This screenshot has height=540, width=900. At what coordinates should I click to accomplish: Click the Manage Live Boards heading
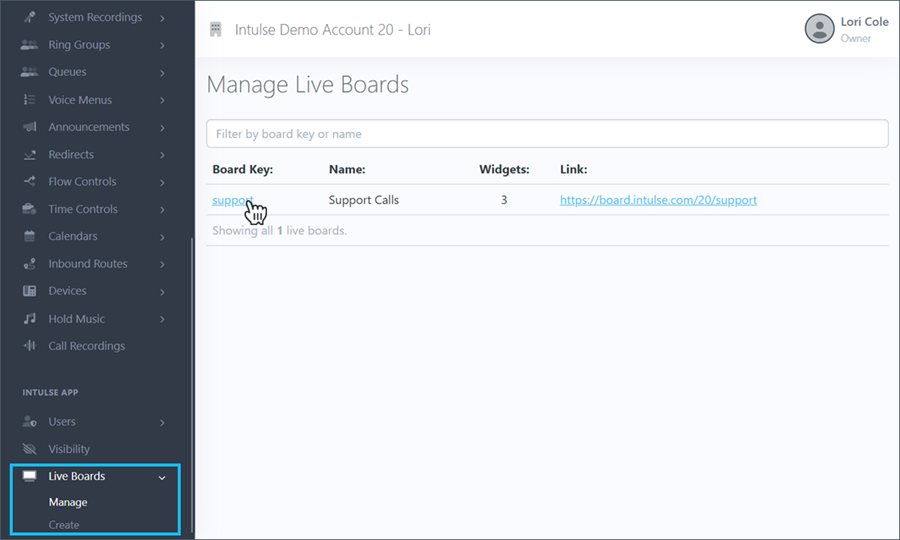coord(308,84)
